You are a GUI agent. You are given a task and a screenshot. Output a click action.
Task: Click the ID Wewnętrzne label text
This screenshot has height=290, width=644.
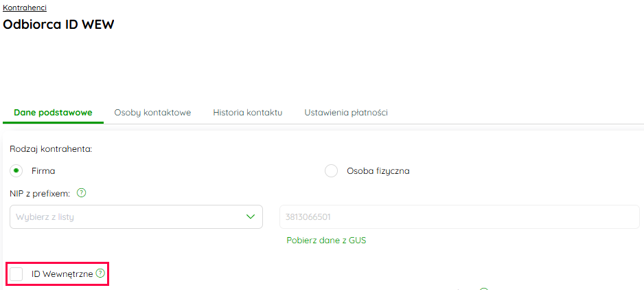pos(62,274)
